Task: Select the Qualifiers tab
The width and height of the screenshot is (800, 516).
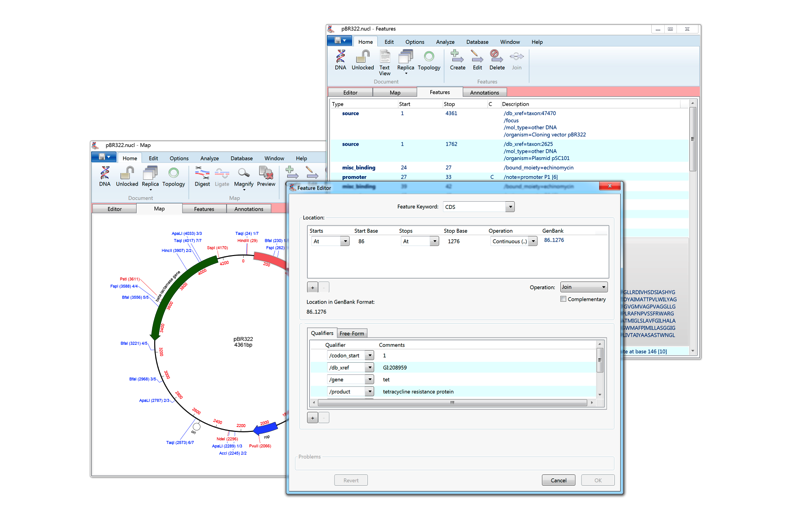Action: (322, 333)
